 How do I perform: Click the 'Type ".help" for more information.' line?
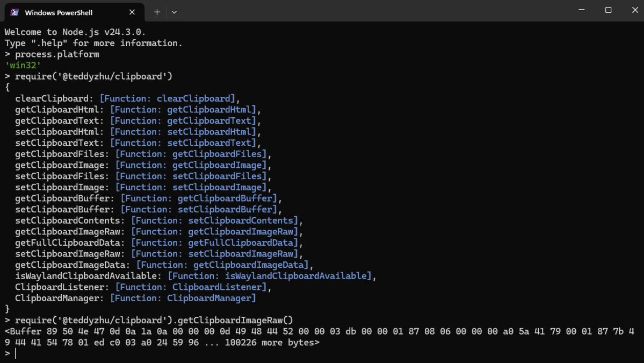click(93, 43)
